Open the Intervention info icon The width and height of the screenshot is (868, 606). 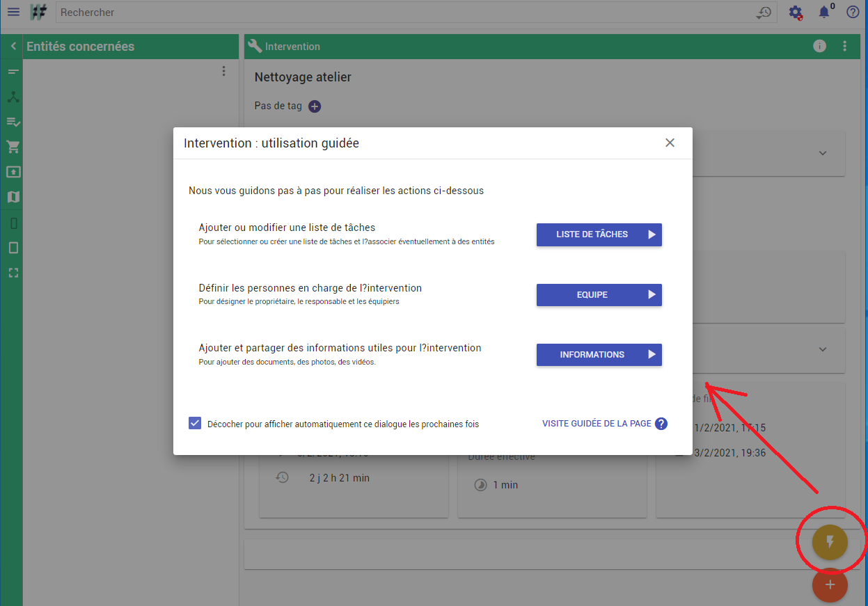pos(820,47)
